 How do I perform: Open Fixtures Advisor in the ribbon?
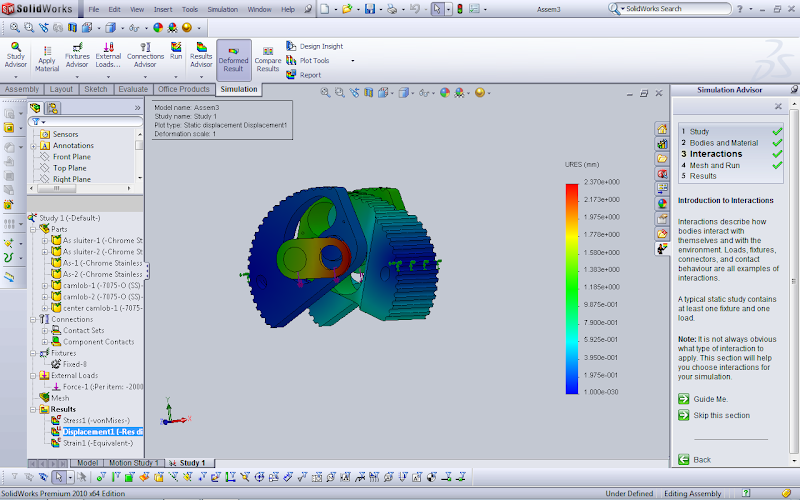pos(77,54)
